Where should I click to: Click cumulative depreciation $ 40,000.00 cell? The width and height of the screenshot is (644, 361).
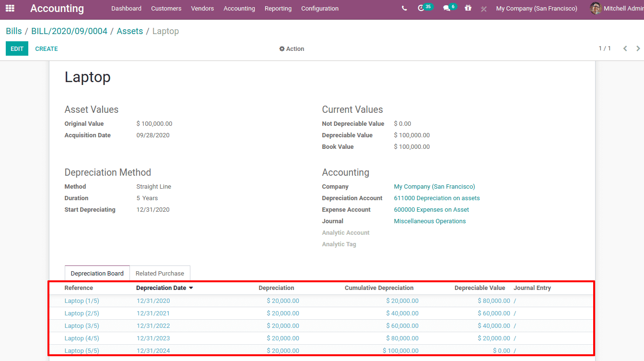click(x=402, y=313)
